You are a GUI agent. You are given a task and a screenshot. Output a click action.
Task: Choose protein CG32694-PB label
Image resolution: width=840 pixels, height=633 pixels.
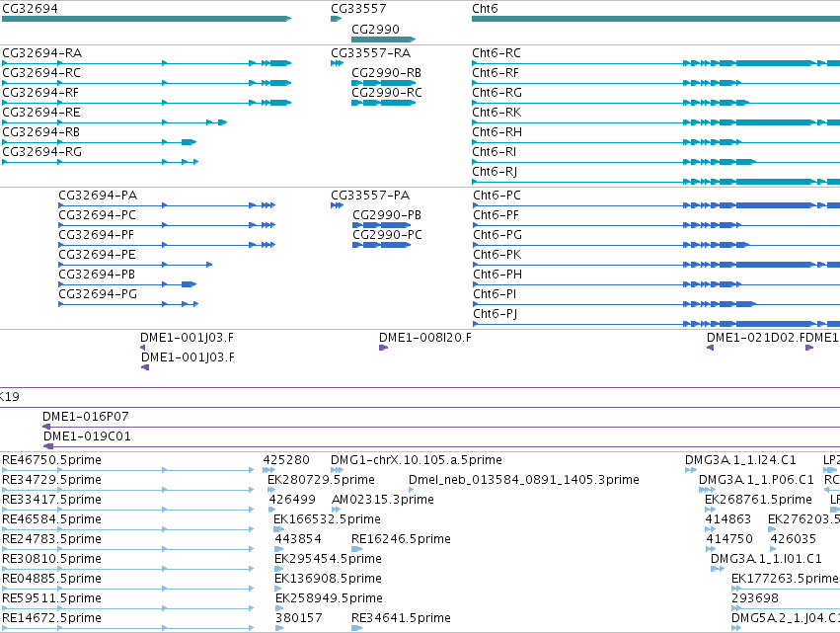(97, 275)
